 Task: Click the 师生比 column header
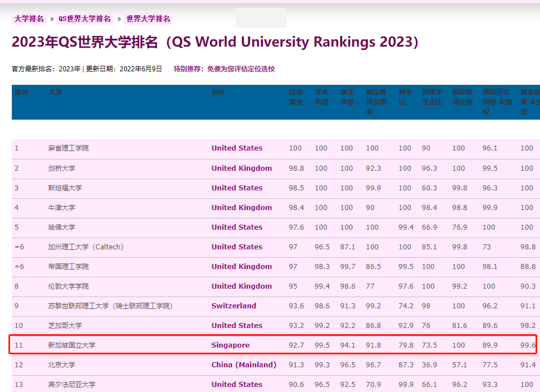[x=405, y=97]
